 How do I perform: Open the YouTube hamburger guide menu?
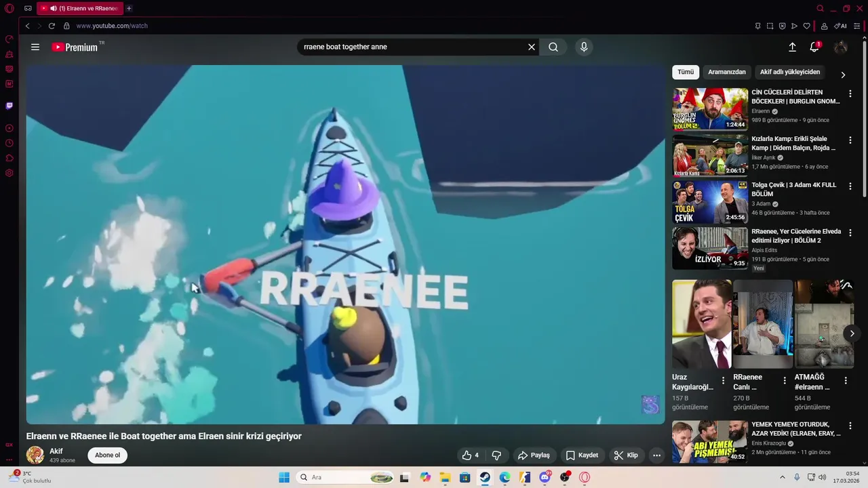pyautogui.click(x=35, y=47)
